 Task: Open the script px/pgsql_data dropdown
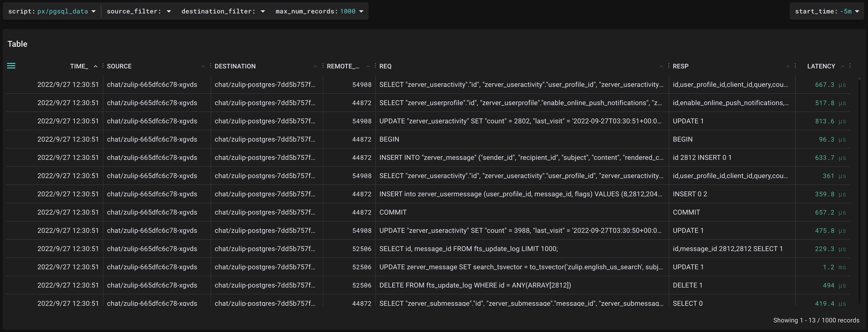[x=52, y=11]
